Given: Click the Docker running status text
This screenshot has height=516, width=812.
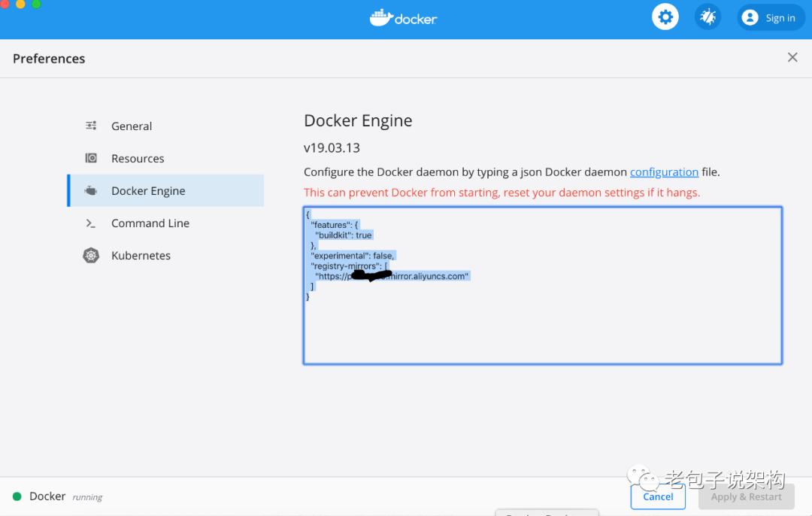Looking at the screenshot, I should [65, 496].
